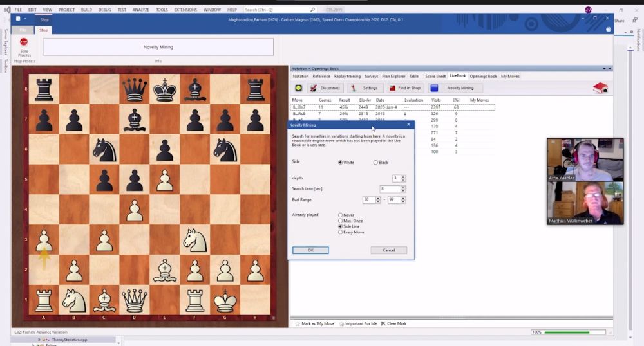Choose the Every Move radio option

coord(341,232)
